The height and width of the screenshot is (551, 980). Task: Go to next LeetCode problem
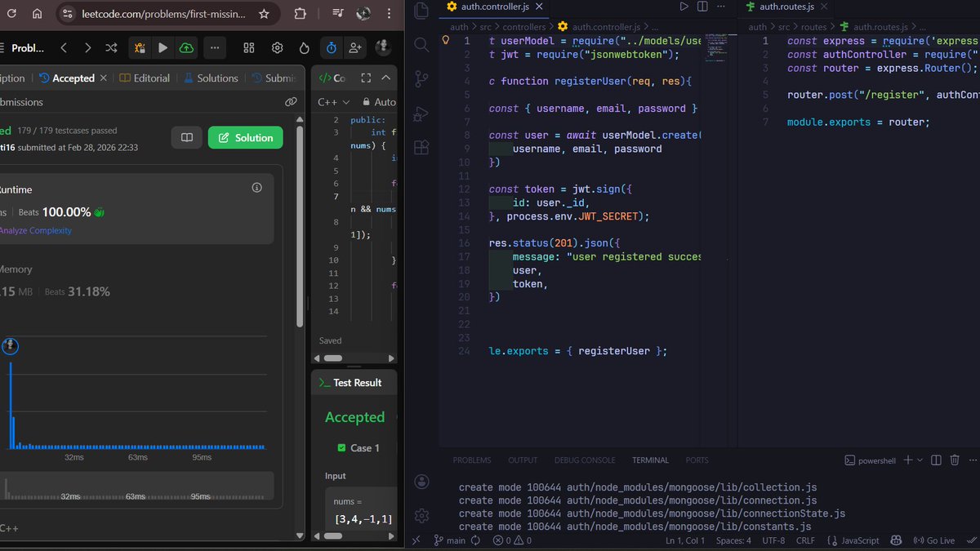click(x=87, y=48)
